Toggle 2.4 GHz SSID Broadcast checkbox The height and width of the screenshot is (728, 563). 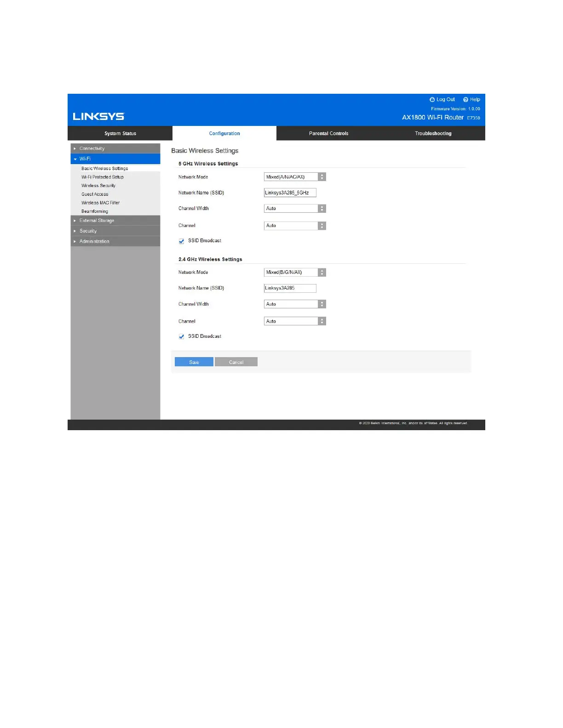pos(181,337)
